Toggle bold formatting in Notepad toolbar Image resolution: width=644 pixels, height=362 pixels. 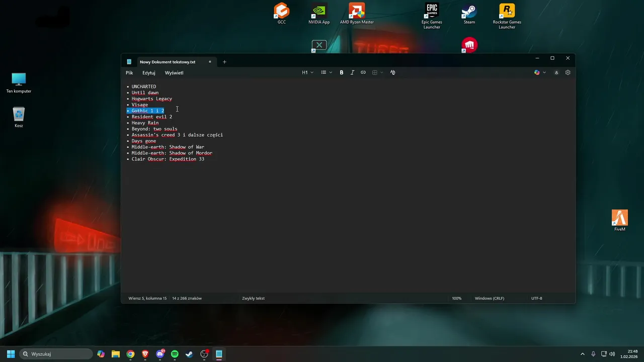click(342, 72)
